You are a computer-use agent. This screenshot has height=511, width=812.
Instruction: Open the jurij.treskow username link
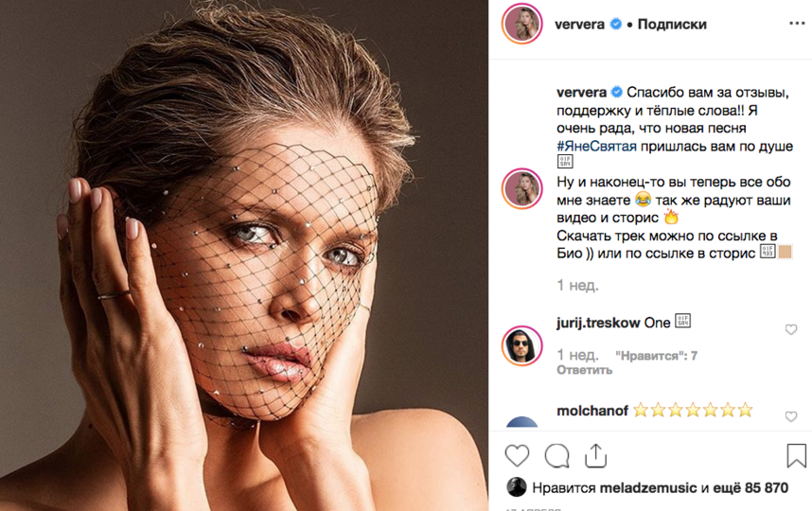point(600,323)
